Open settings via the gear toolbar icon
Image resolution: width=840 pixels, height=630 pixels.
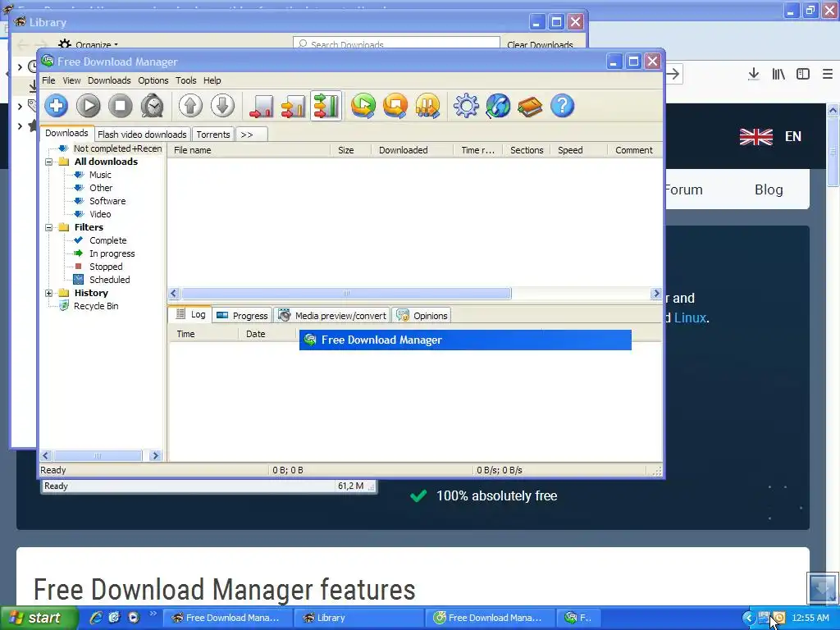(x=466, y=106)
